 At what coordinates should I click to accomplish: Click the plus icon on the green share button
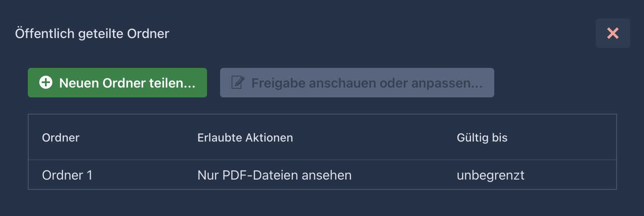click(x=46, y=83)
